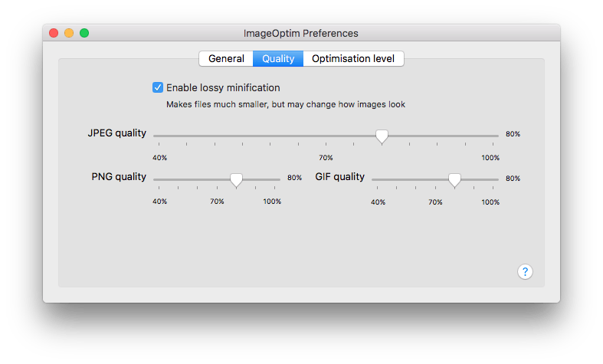
Task: Click the help question mark button
Action: pos(525,271)
